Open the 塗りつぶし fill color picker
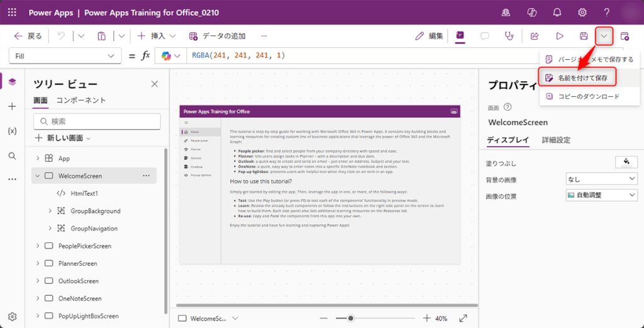Viewport: 644px width, 328px height. [x=626, y=162]
